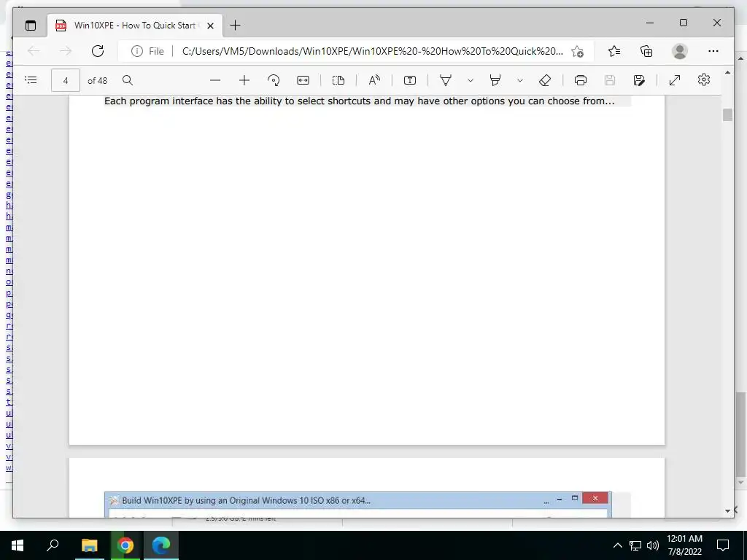Open the user profile menu

(680, 51)
